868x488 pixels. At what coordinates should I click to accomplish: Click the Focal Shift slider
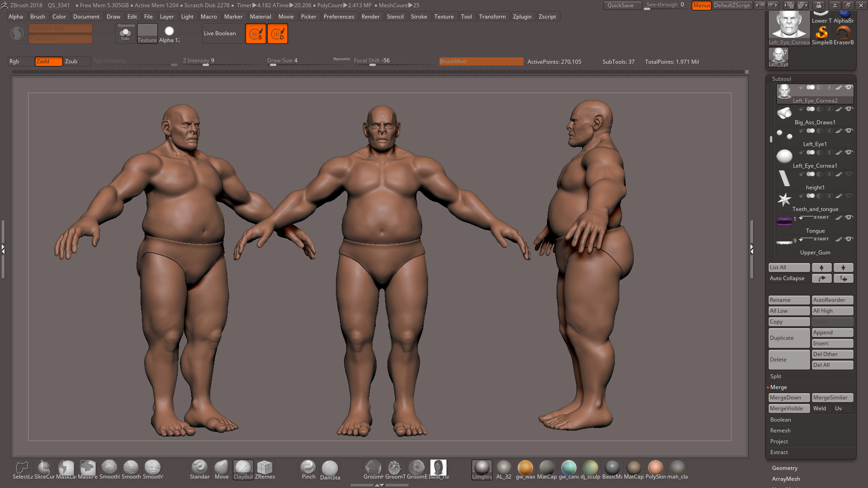tap(393, 61)
